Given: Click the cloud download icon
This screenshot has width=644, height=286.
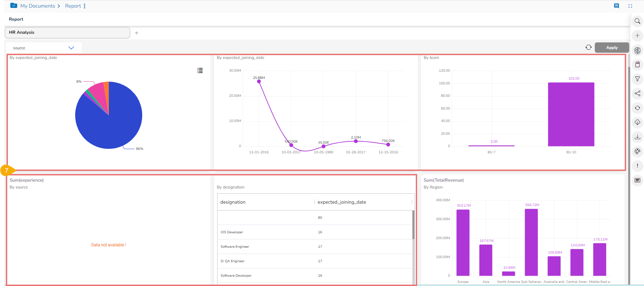Looking at the screenshot, I should 637,122.
